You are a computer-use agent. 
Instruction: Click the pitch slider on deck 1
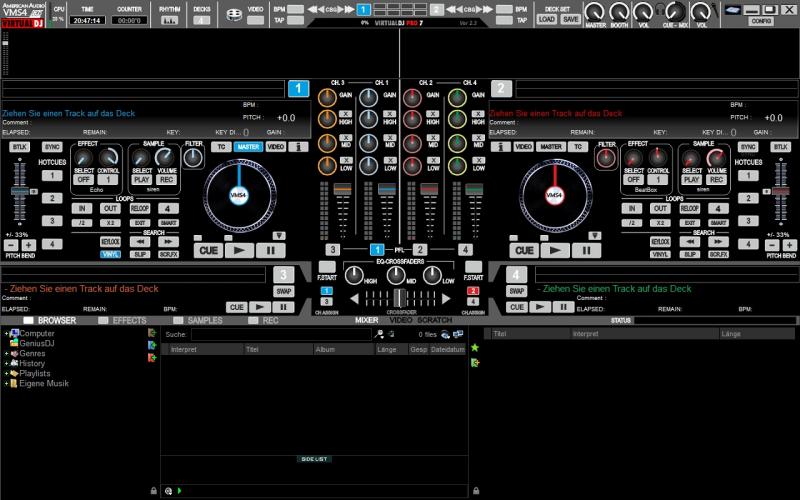[x=20, y=191]
